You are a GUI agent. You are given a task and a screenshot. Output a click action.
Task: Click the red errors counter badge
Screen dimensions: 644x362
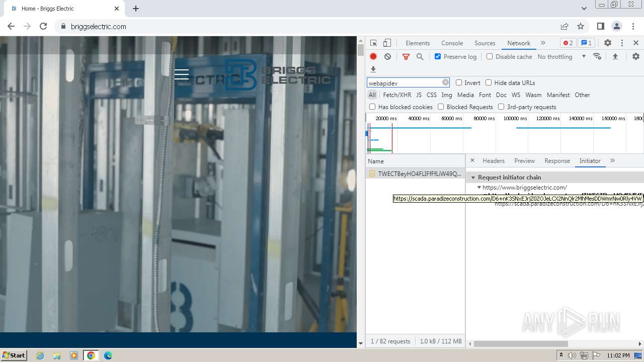tap(568, 43)
